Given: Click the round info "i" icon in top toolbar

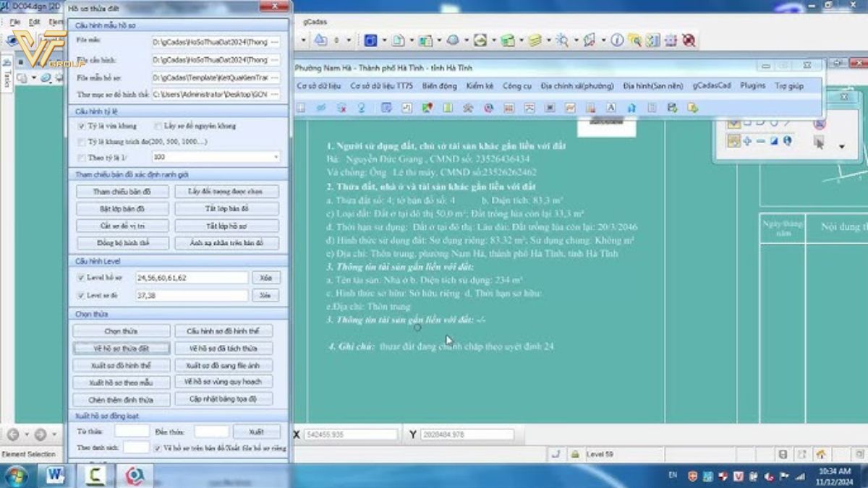Looking at the screenshot, I should 617,40.
